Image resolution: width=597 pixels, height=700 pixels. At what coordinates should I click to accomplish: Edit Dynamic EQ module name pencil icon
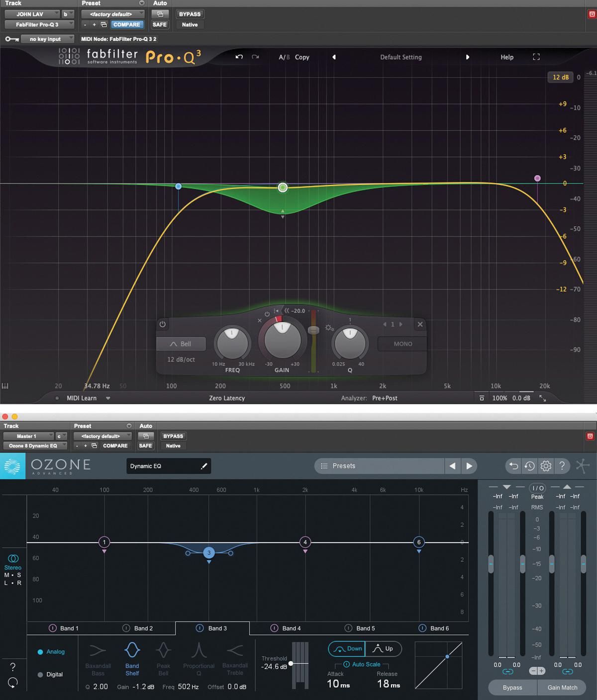[x=203, y=466]
